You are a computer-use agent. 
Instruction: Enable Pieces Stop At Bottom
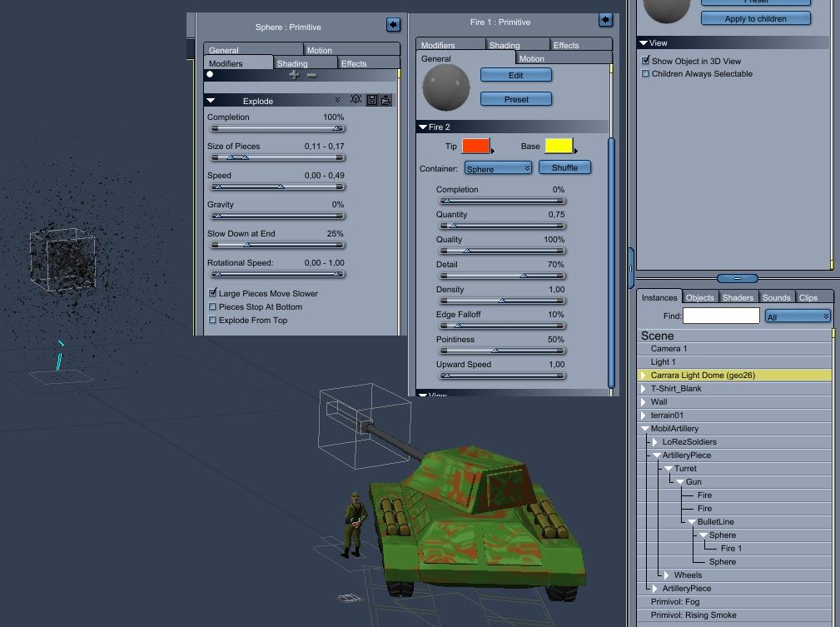[x=212, y=306]
